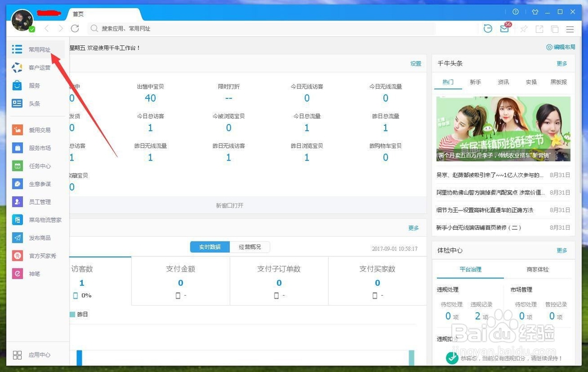Click the 昨日 chart legend swatch
This screenshot has width=588, height=372.
point(72,314)
